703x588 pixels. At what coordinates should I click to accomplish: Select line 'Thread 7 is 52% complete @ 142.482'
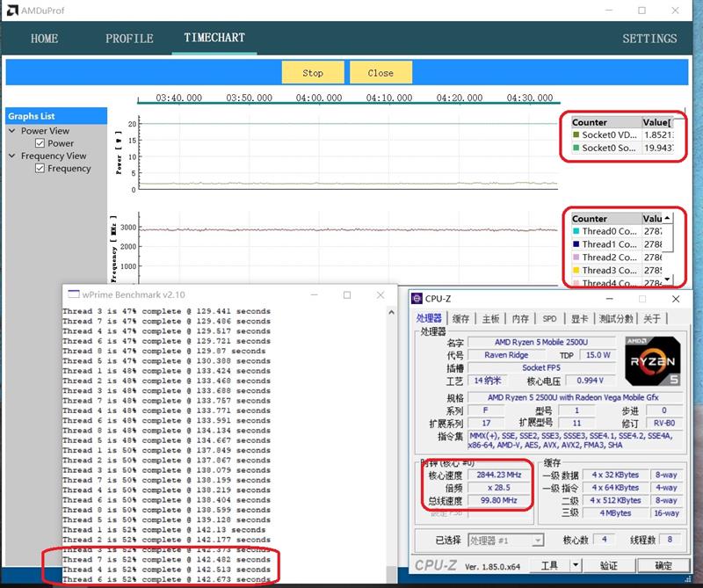coord(166,559)
